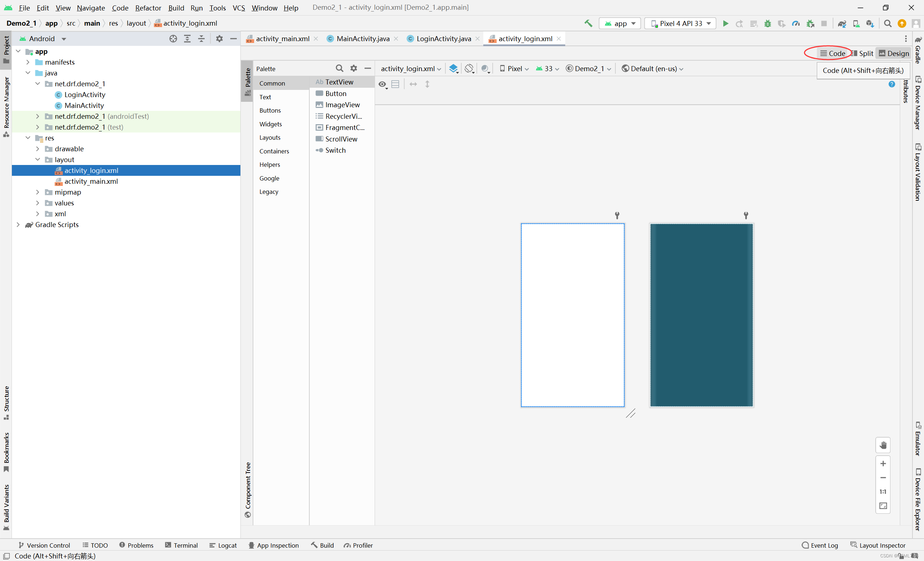Click the Search Everywhere magnifier icon
Screen dimensions: 924x561
tap(887, 23)
